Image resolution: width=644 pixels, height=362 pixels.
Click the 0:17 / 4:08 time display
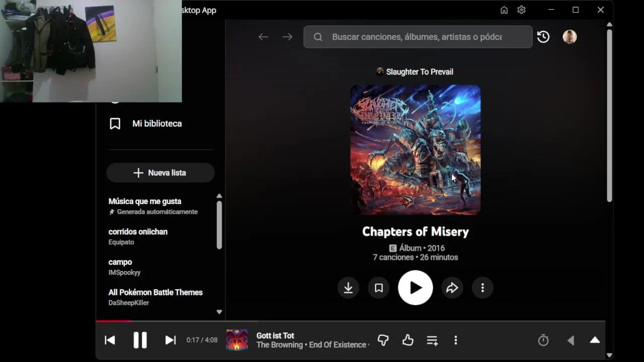202,340
